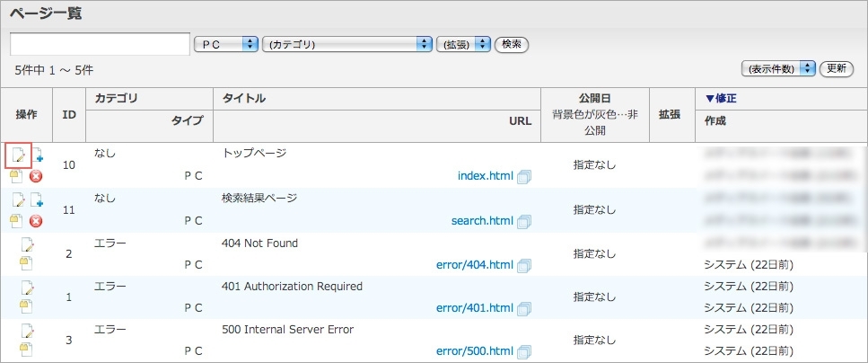Screen dimensions: 868x363
Task: Click the 指定なし cell in 500 Internal Server Error row
Action: (594, 341)
